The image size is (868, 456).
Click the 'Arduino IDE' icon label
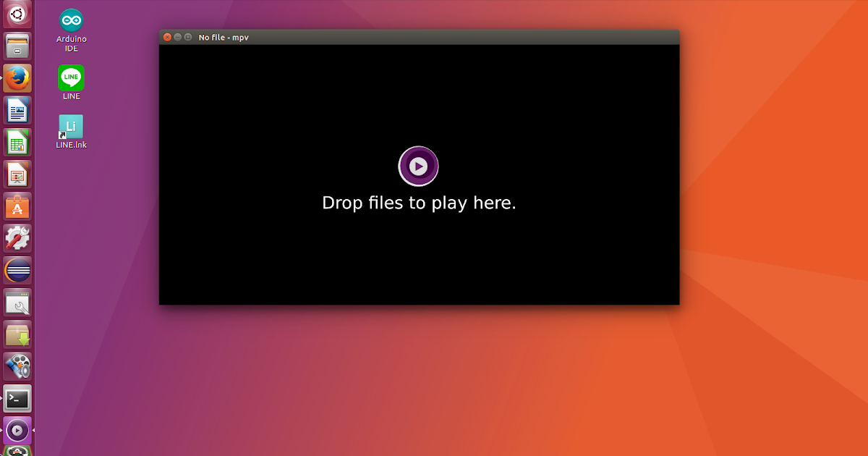tap(71, 44)
